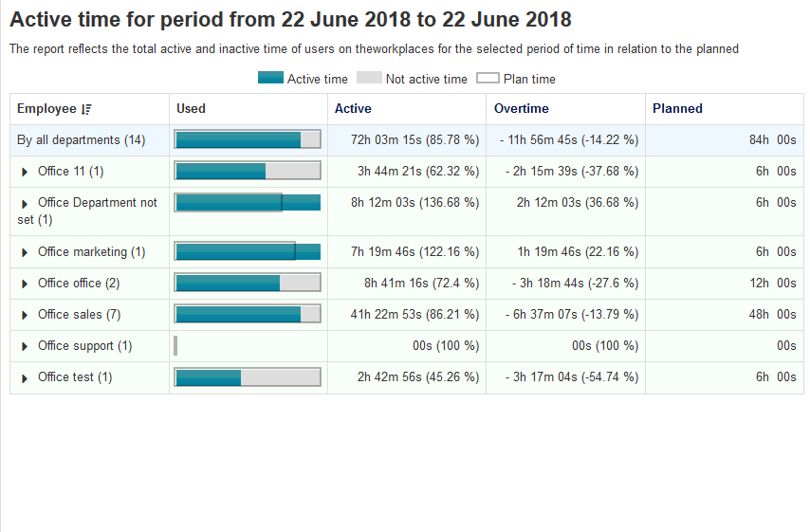Click the Office test usage bar

(x=248, y=377)
